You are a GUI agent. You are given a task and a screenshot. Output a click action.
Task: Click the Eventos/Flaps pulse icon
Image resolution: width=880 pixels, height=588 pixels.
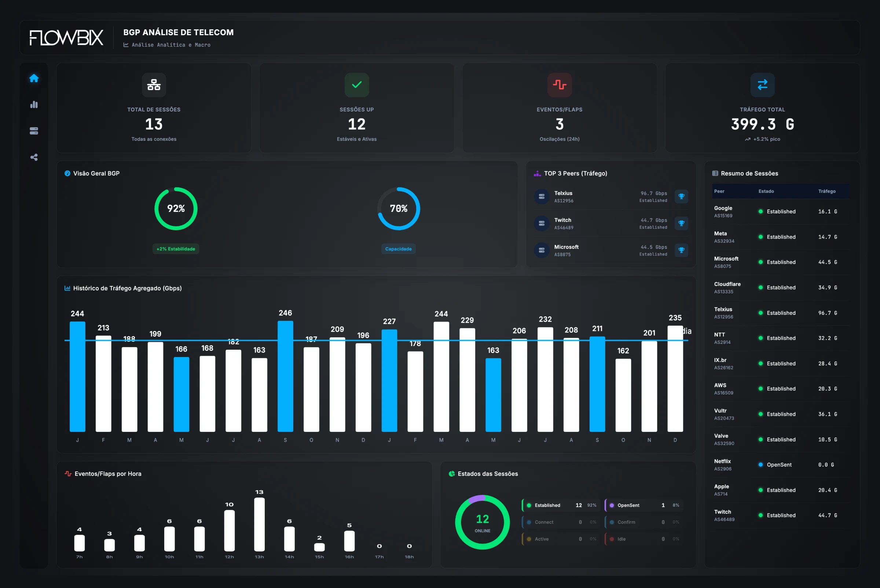tap(559, 85)
